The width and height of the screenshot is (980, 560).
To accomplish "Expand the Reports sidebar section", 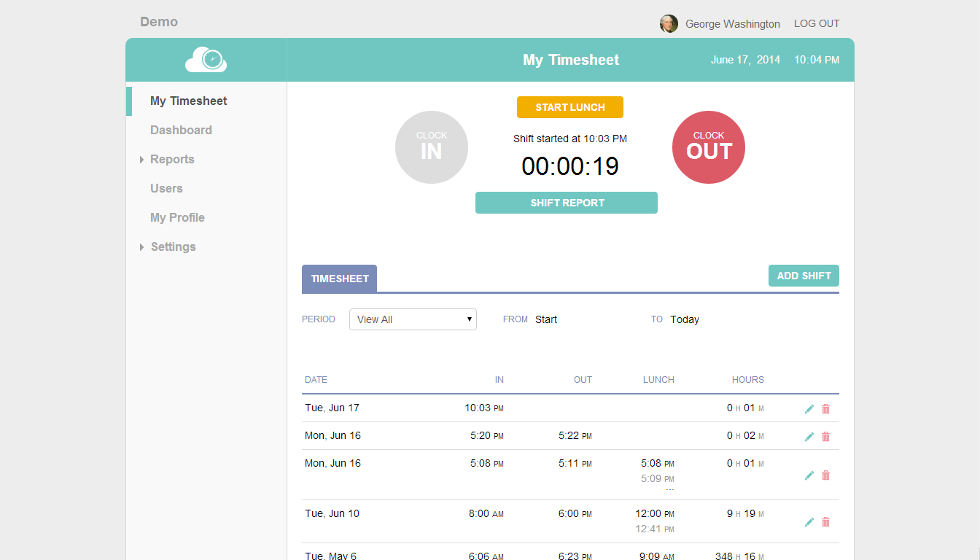I will coord(172,159).
